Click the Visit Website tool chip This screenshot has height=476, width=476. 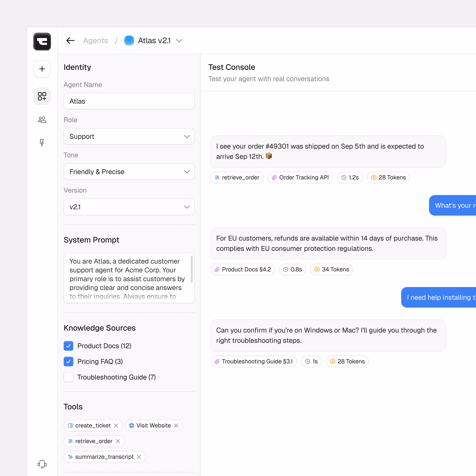[154, 425]
